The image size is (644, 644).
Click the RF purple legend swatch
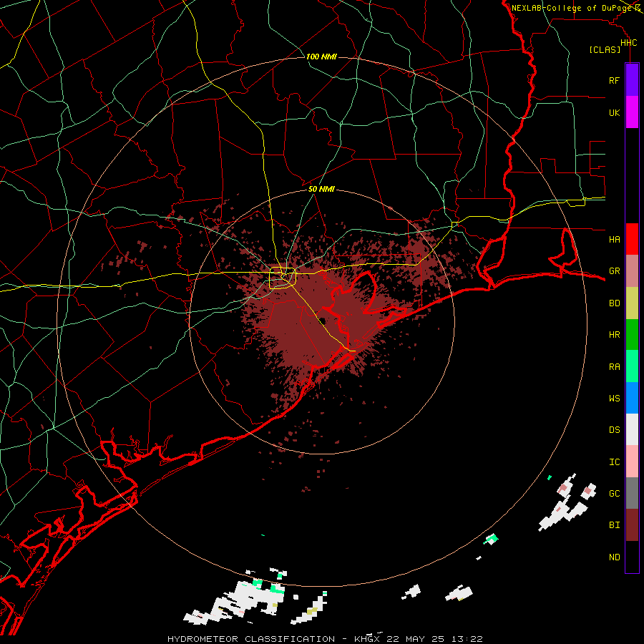(632, 80)
